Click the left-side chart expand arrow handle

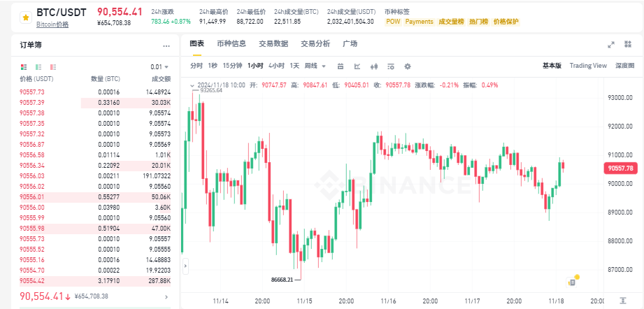tap(185, 266)
